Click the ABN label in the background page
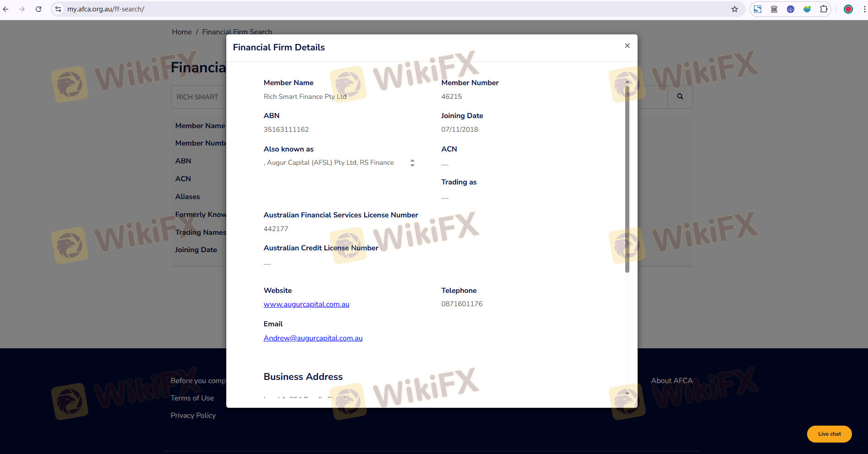The image size is (868, 454). (183, 161)
